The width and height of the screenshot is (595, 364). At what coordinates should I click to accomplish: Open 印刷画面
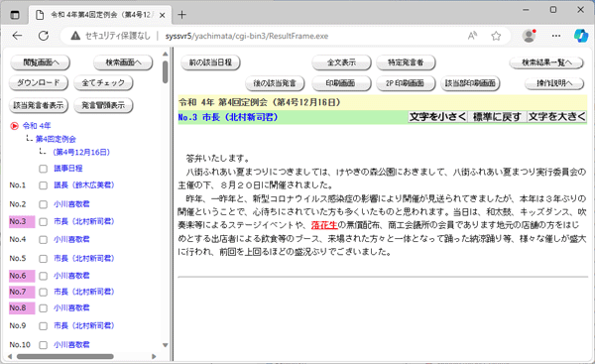tap(340, 83)
